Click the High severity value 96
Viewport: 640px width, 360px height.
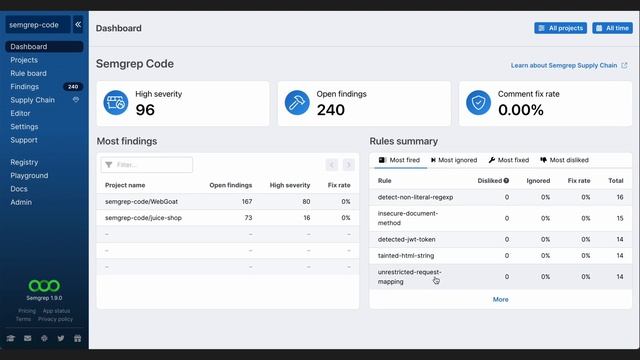(x=145, y=110)
